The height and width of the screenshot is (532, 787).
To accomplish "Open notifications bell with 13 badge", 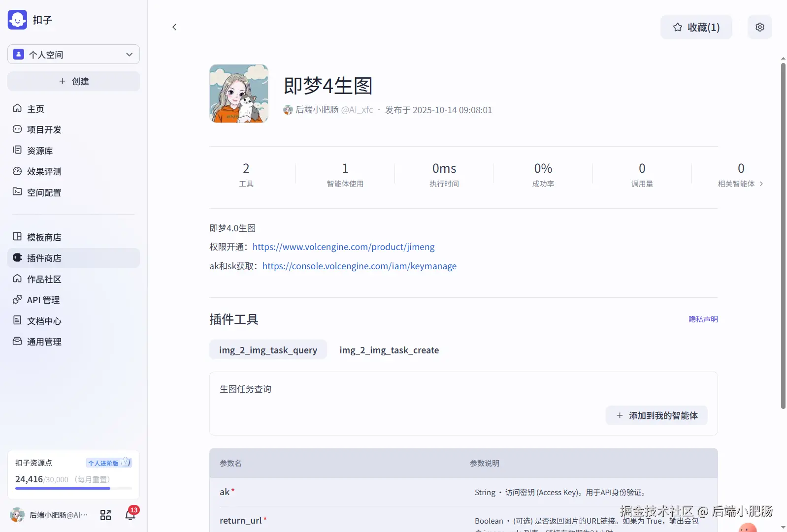I will (x=131, y=515).
